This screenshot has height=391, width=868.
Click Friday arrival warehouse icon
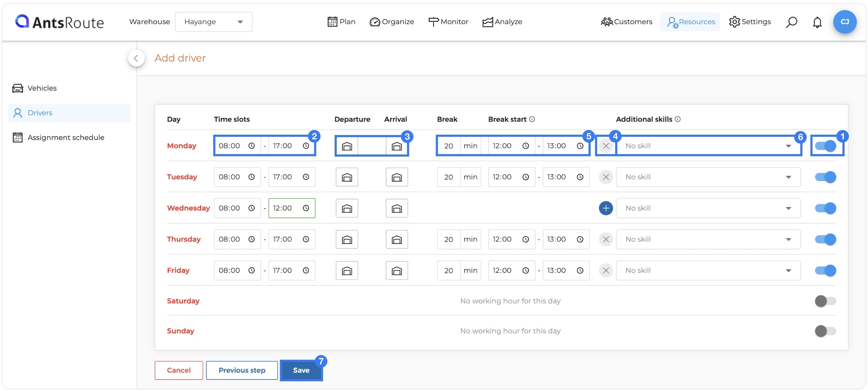tap(397, 270)
